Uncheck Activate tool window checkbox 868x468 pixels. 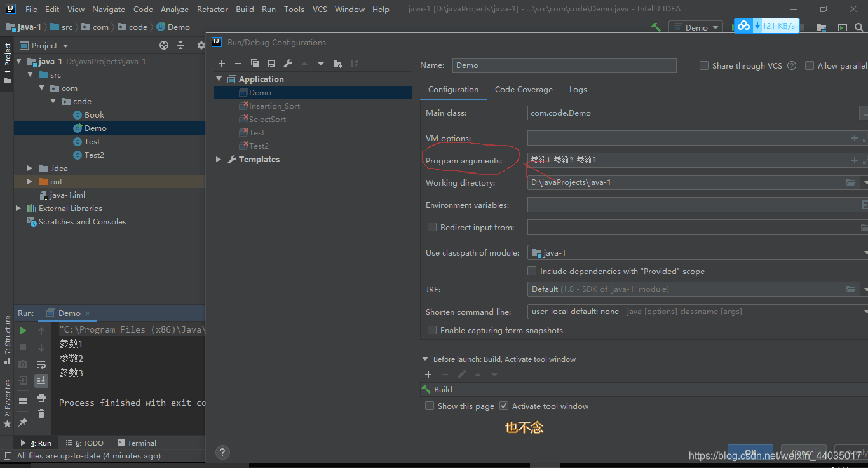pos(504,406)
